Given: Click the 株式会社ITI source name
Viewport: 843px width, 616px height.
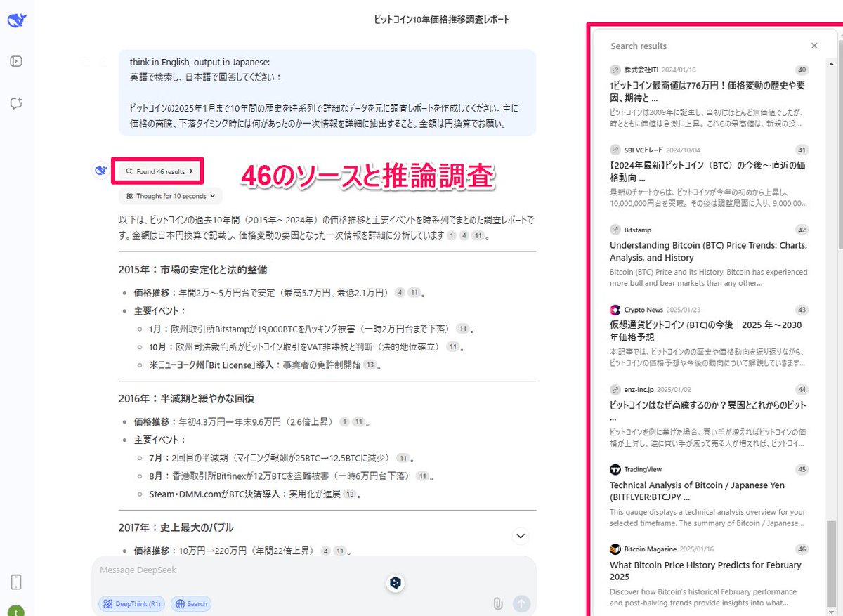Looking at the screenshot, I should [641, 70].
